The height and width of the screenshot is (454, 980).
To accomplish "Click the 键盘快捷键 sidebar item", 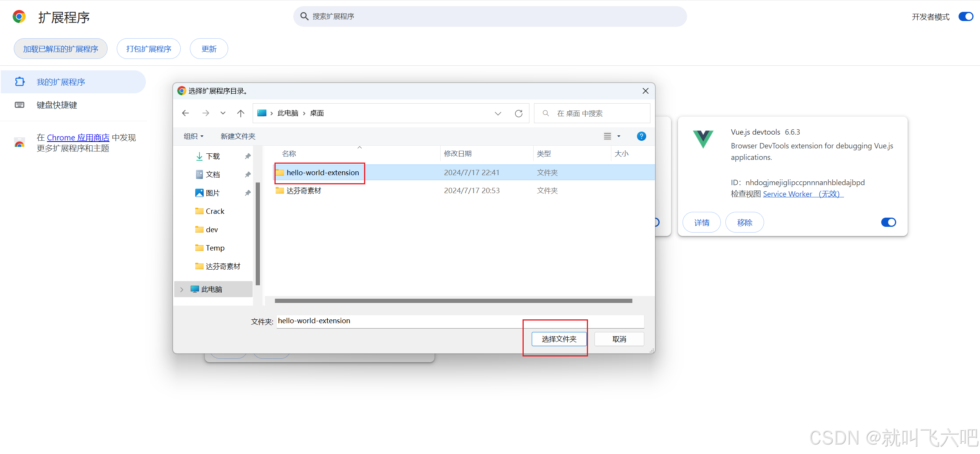I will tap(57, 105).
